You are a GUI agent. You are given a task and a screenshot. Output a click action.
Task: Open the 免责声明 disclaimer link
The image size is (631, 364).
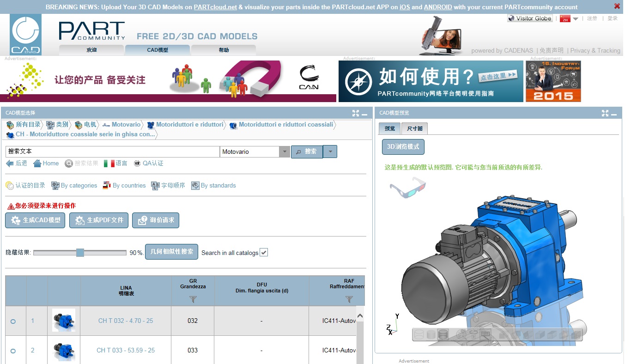(552, 50)
